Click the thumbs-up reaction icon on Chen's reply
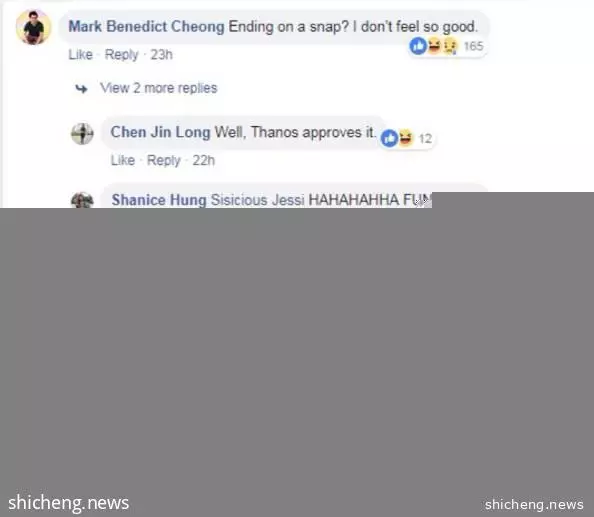Screen dimensions: 594x517 (x=389, y=138)
